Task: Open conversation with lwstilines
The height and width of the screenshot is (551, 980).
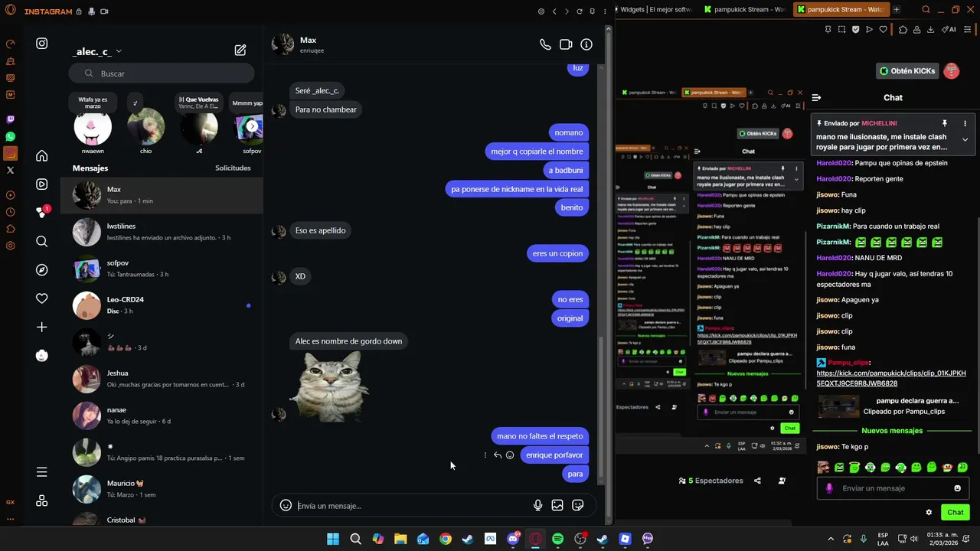Action: point(162,232)
